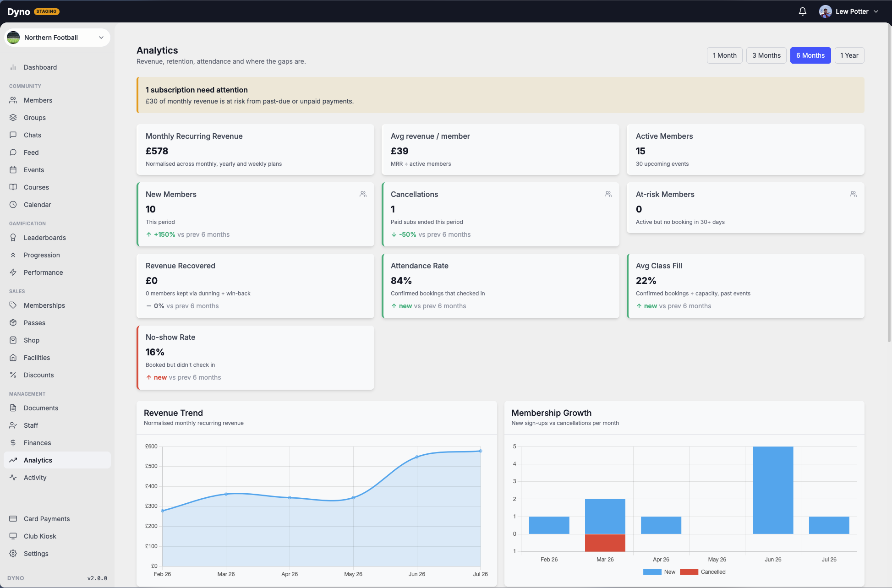
Task: Click the Settings gear icon
Action: [x=13, y=554]
